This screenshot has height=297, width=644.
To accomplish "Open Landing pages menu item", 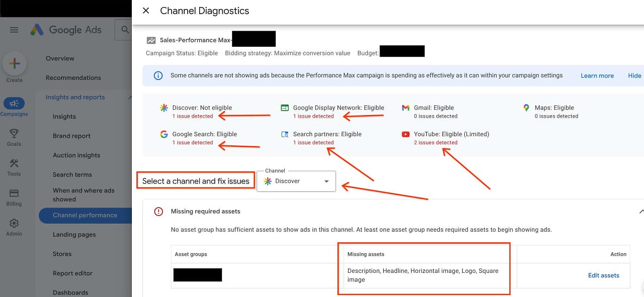I will point(74,235).
